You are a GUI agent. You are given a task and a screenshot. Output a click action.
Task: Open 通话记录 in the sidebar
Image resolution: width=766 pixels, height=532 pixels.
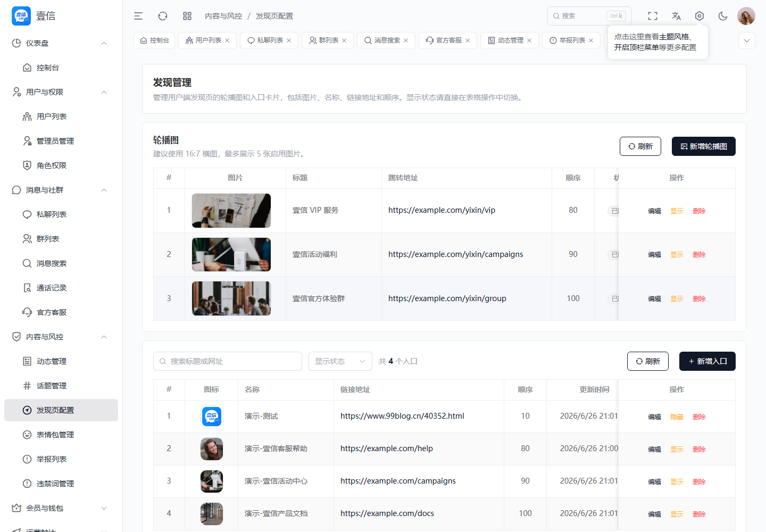point(61,288)
